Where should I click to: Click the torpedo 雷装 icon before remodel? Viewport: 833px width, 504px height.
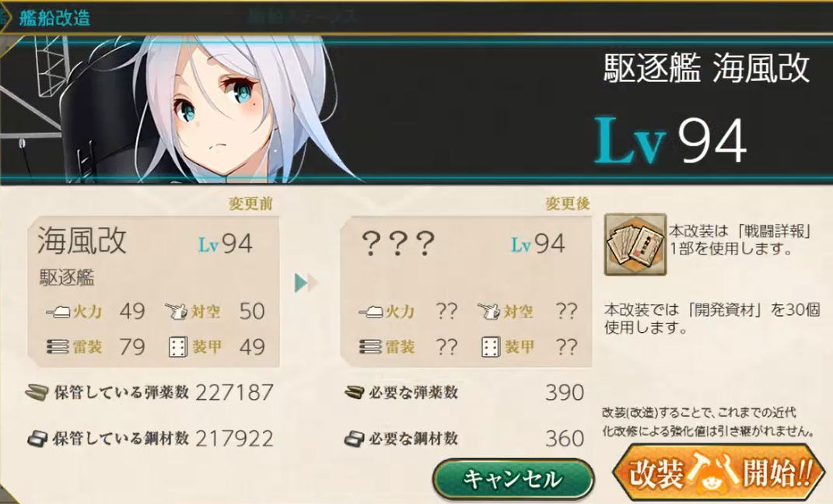pyautogui.click(x=58, y=348)
